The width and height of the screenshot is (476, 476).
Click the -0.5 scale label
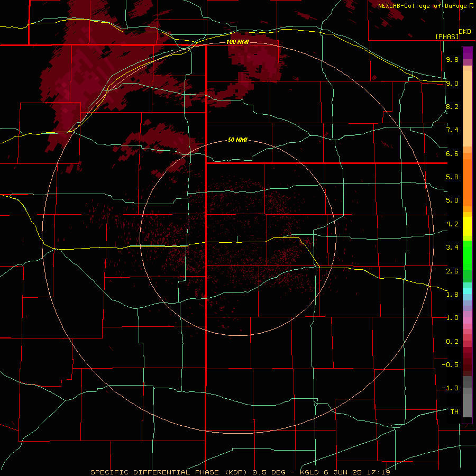450,365
